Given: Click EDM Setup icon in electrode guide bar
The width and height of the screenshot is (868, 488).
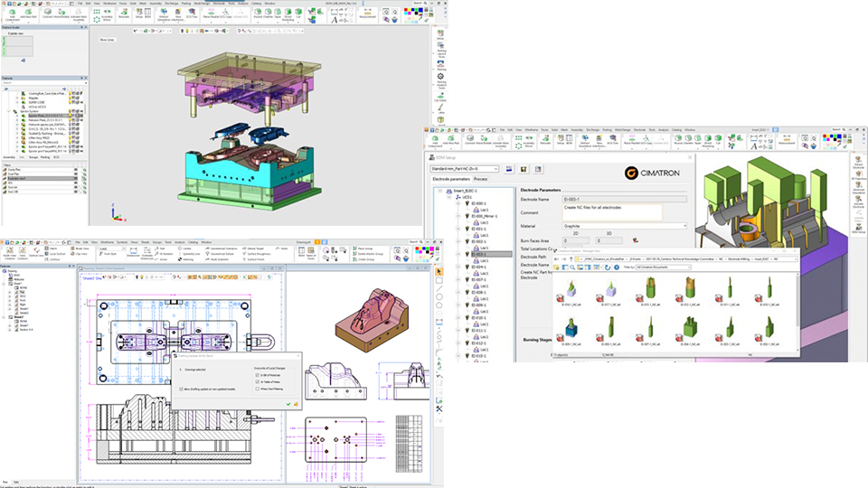Looking at the screenshot, I should coord(859,228).
